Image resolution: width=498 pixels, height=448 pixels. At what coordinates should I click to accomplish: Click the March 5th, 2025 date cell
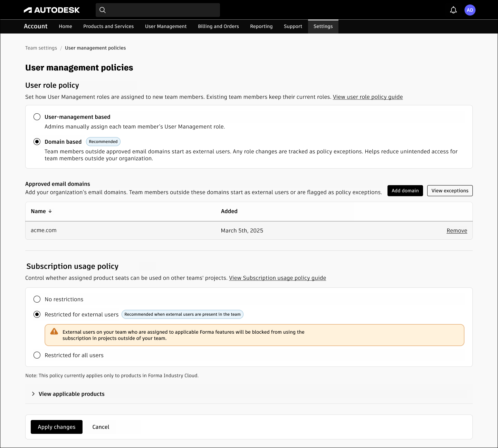tap(242, 230)
